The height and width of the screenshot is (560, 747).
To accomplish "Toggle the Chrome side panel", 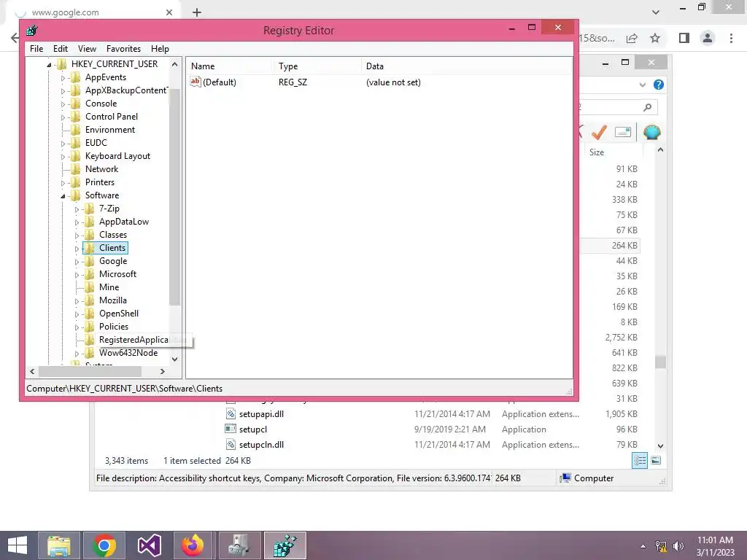I will pyautogui.click(x=684, y=38).
